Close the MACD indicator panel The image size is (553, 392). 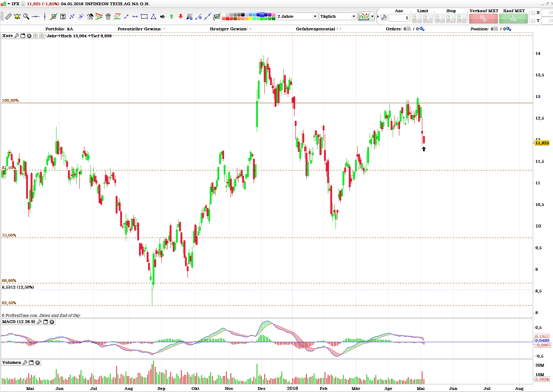(52, 322)
